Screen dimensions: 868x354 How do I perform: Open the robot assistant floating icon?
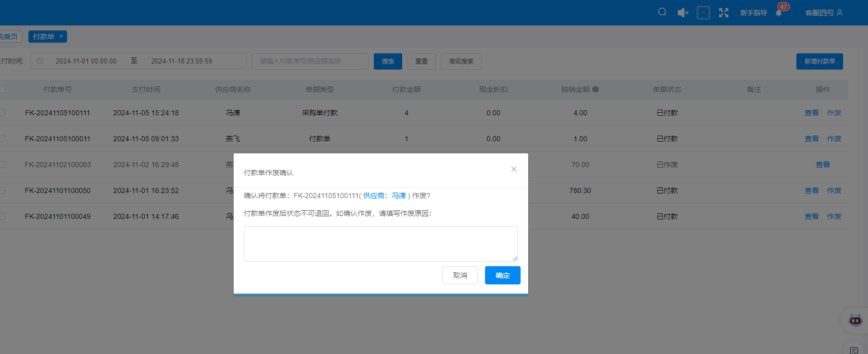click(x=855, y=320)
